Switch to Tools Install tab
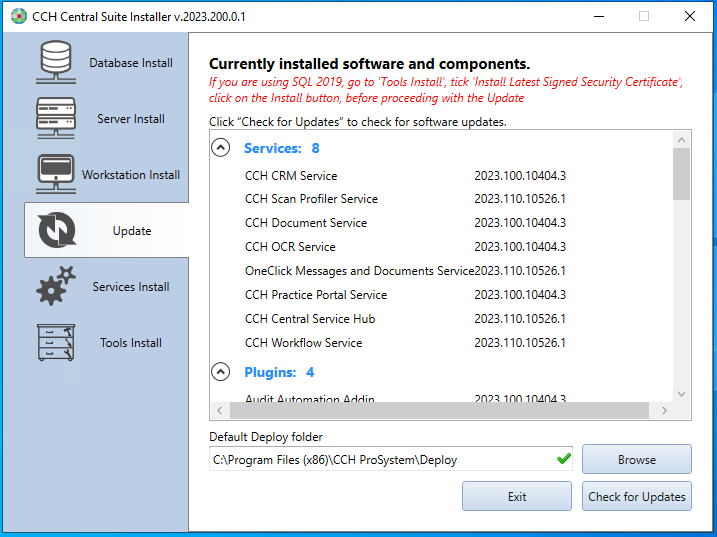Image resolution: width=717 pixels, height=537 pixels. [x=130, y=343]
